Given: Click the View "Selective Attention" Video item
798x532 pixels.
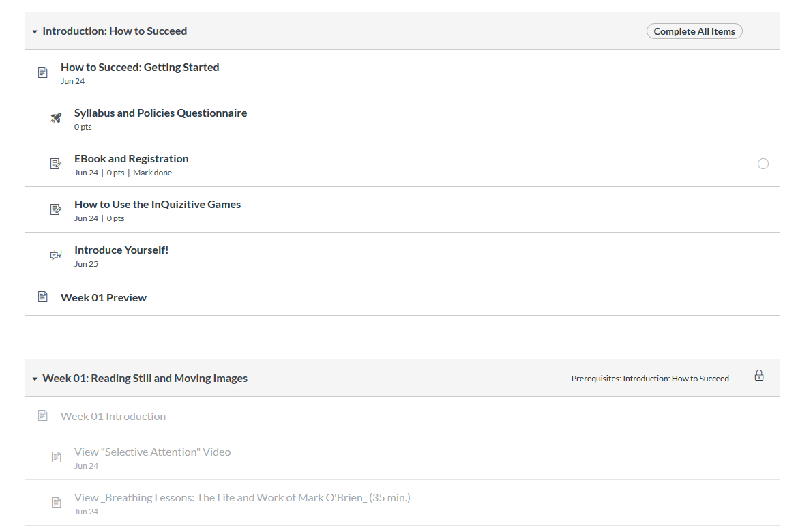Looking at the screenshot, I should (x=153, y=452).
